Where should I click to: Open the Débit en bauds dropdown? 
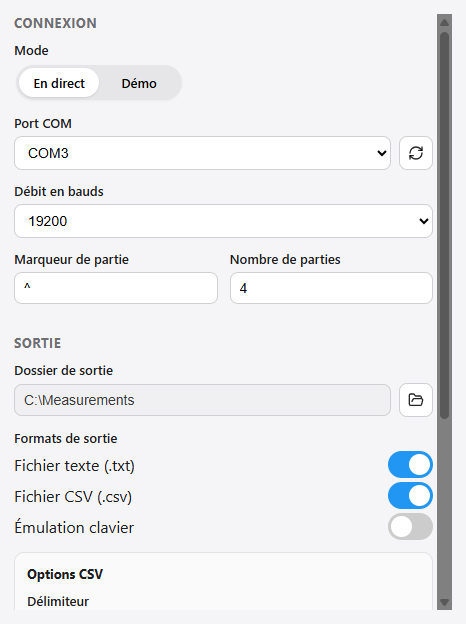tap(223, 221)
